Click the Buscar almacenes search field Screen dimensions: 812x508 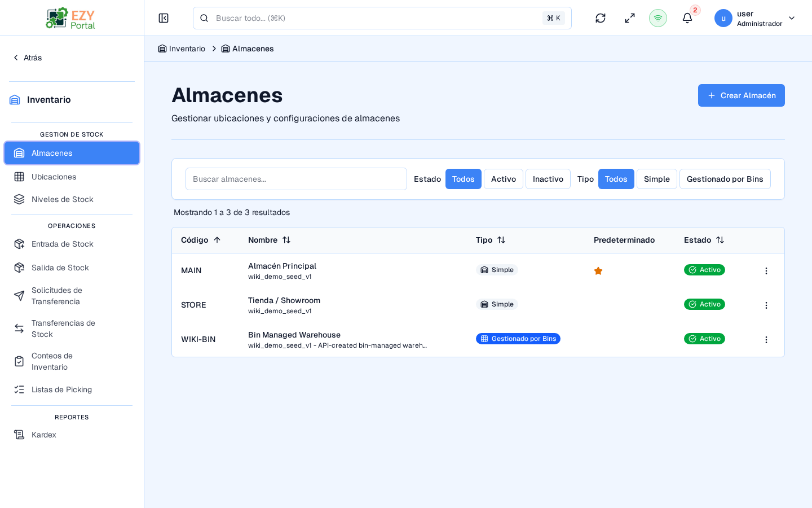pos(296,179)
